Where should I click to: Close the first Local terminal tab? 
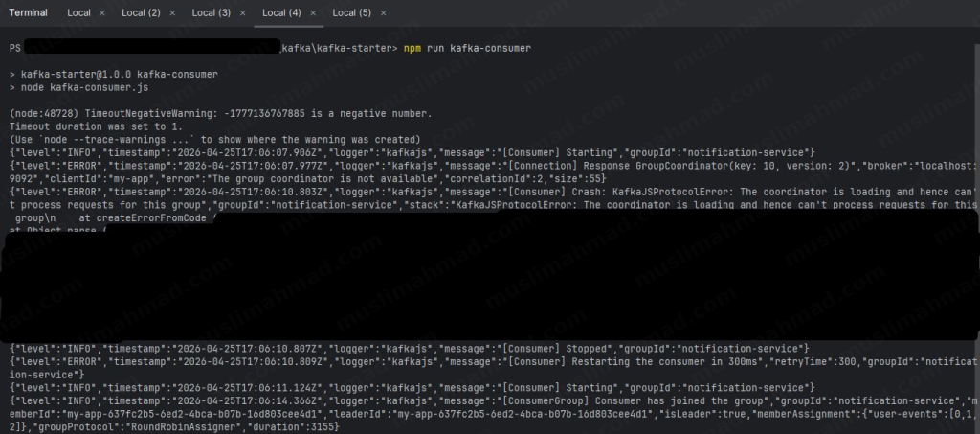[102, 13]
